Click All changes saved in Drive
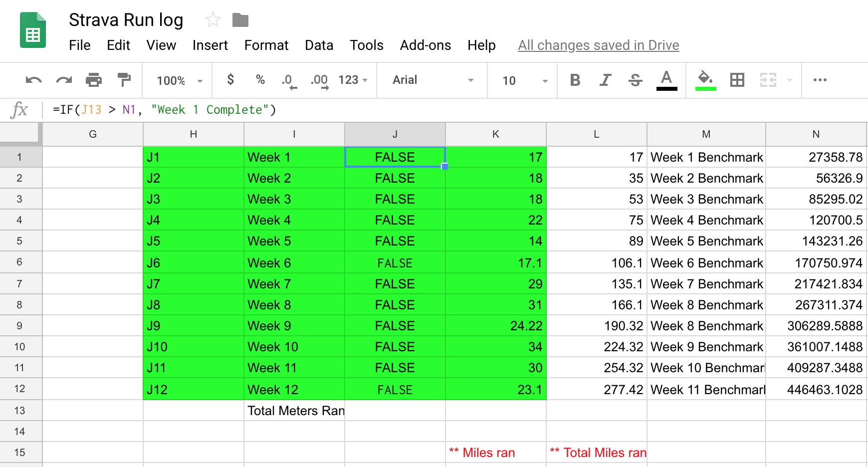The height and width of the screenshot is (467, 868). point(598,45)
